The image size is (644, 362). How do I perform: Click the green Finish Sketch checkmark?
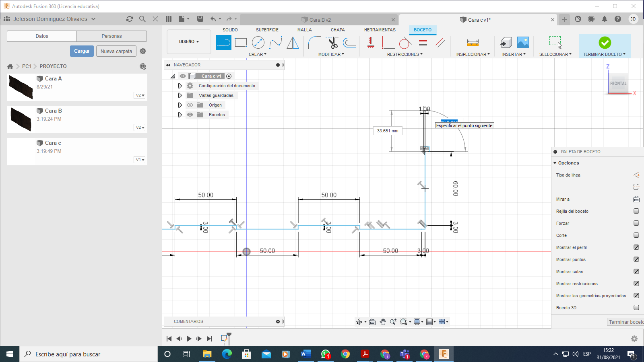click(605, 43)
